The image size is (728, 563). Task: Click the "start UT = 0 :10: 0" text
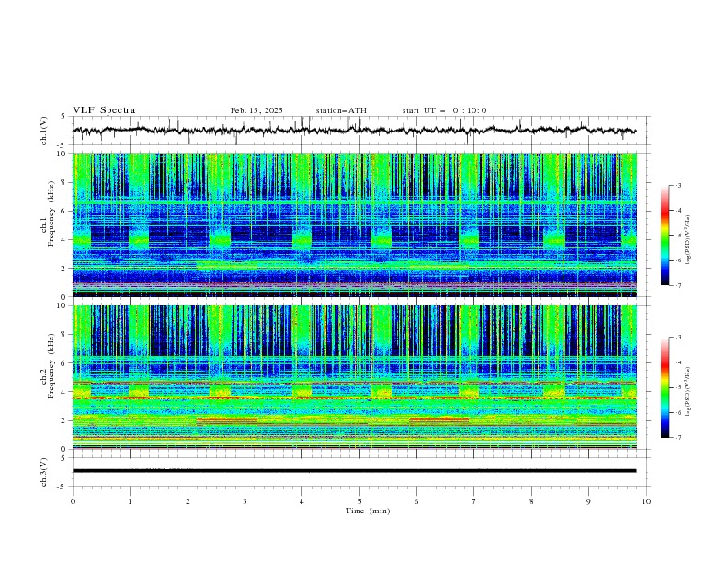(444, 110)
